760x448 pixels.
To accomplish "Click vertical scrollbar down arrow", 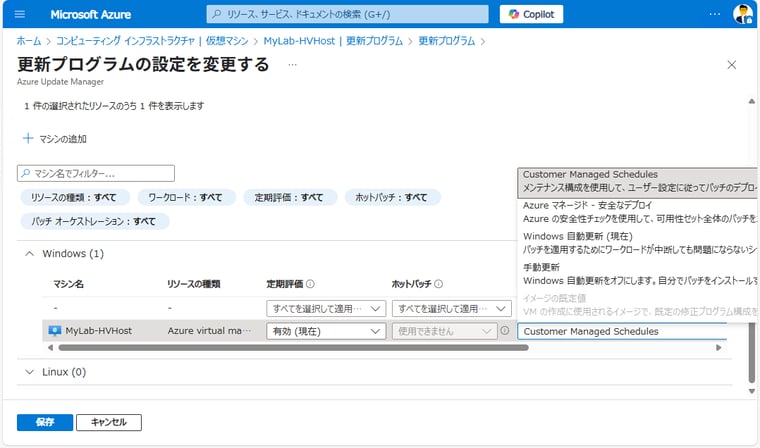I will (x=751, y=391).
